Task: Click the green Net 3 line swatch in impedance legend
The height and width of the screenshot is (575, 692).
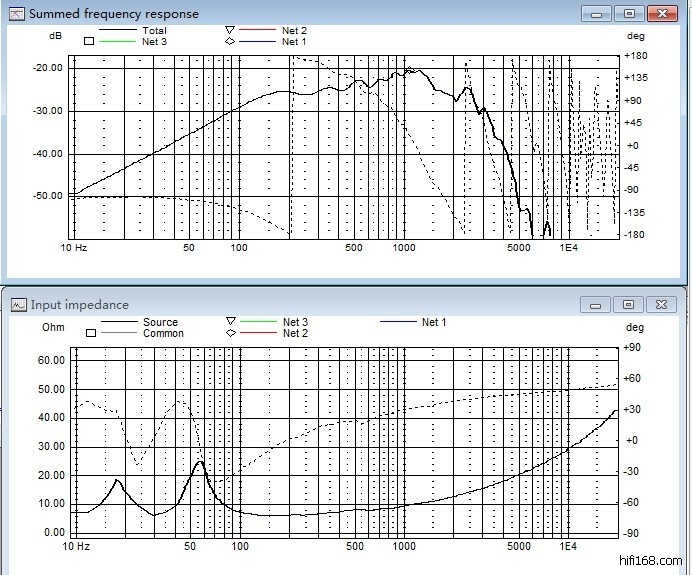Action: 258,322
